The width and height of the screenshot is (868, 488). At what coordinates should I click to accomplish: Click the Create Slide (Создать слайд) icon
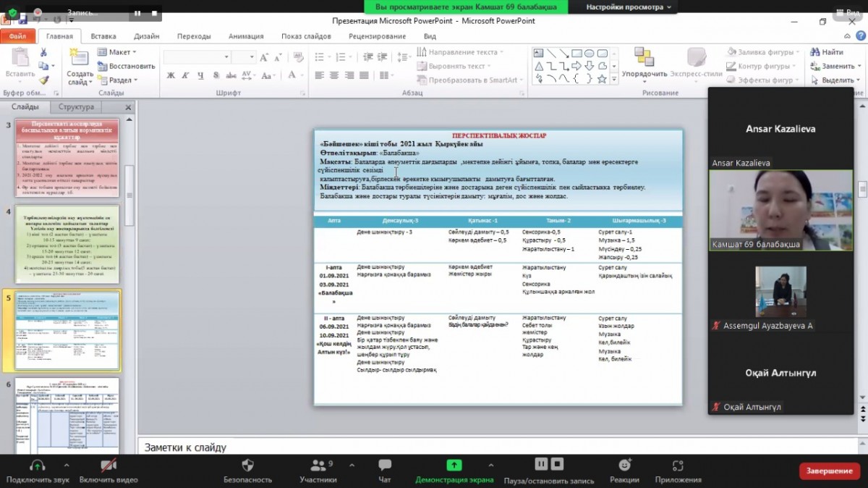pyautogui.click(x=80, y=59)
